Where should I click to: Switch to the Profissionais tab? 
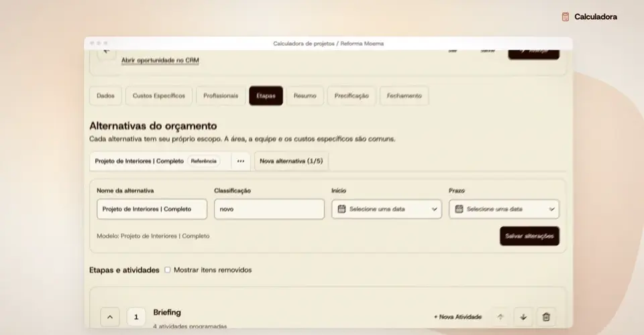pyautogui.click(x=221, y=96)
